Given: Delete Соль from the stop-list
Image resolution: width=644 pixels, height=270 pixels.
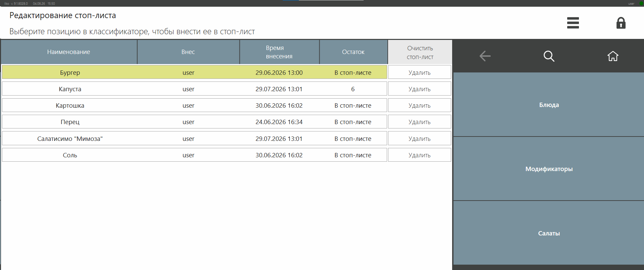Looking at the screenshot, I should coord(420,155).
